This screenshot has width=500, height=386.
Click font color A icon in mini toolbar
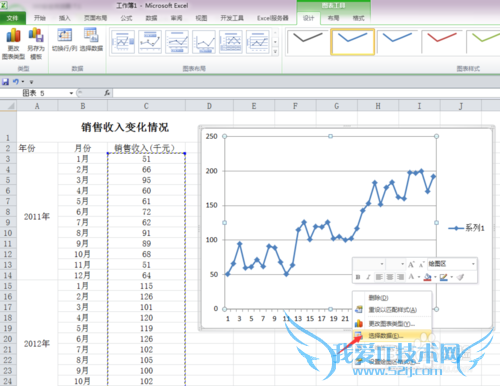point(411,277)
